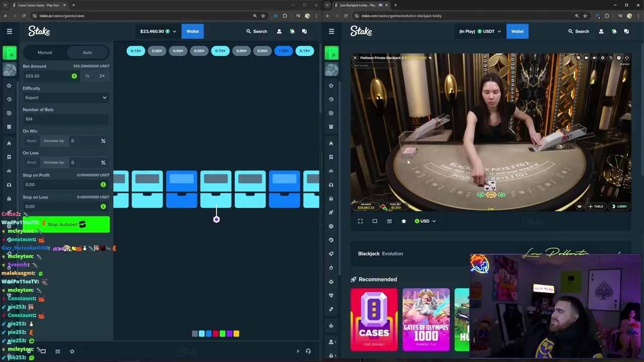Screen dimensions: 644x362
Task: Select On Loss Reset option
Action: pos(32,162)
